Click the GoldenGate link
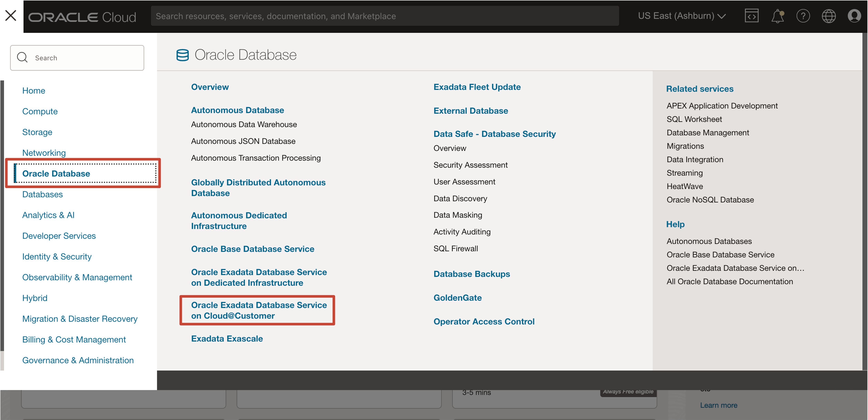The image size is (868, 420). pyautogui.click(x=457, y=297)
